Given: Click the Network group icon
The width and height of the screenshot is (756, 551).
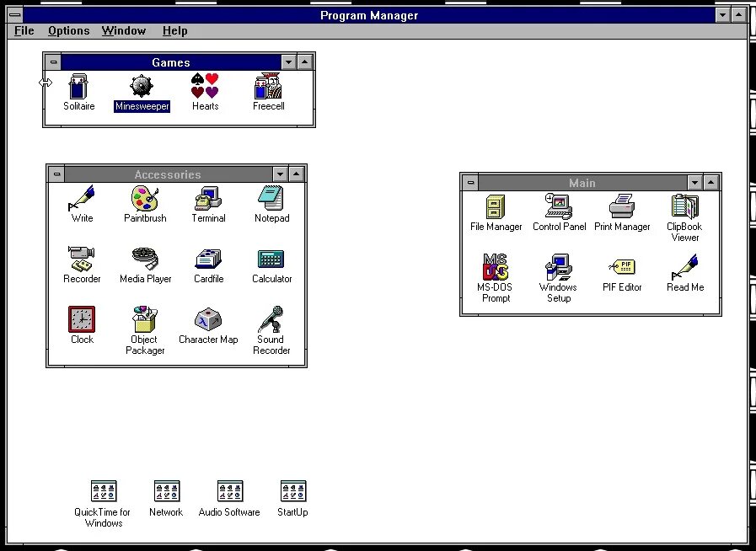Looking at the screenshot, I should 167,491.
